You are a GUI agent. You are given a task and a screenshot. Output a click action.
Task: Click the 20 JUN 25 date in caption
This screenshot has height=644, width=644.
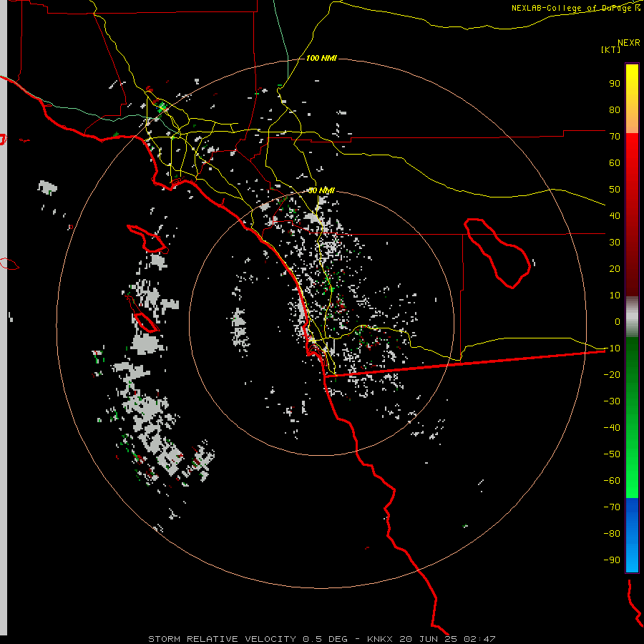tap(429, 639)
